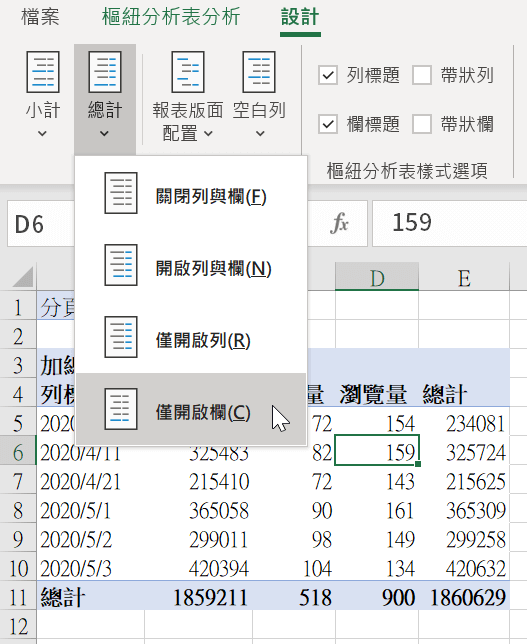
Task: Click cell with value 143
Action: point(377,480)
